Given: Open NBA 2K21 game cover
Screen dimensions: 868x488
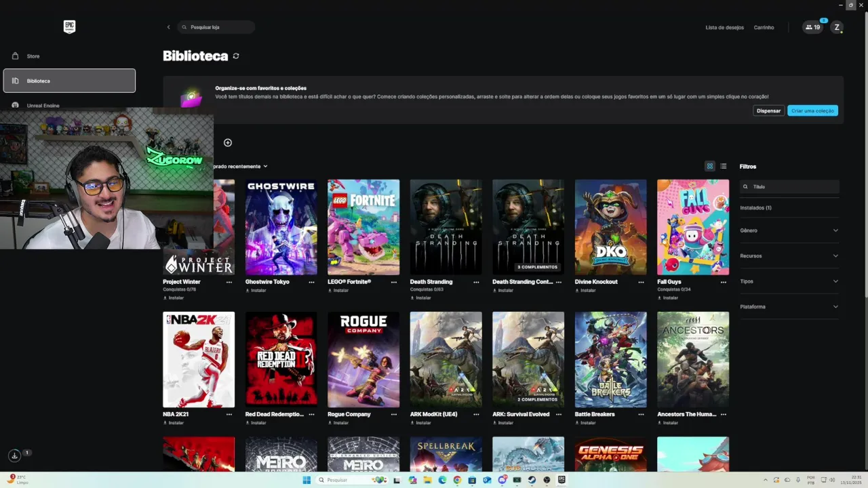Looking at the screenshot, I should (199, 359).
